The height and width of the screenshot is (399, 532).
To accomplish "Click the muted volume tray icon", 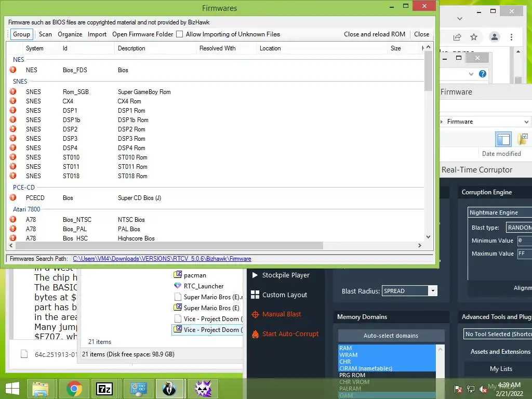I will click(483, 389).
